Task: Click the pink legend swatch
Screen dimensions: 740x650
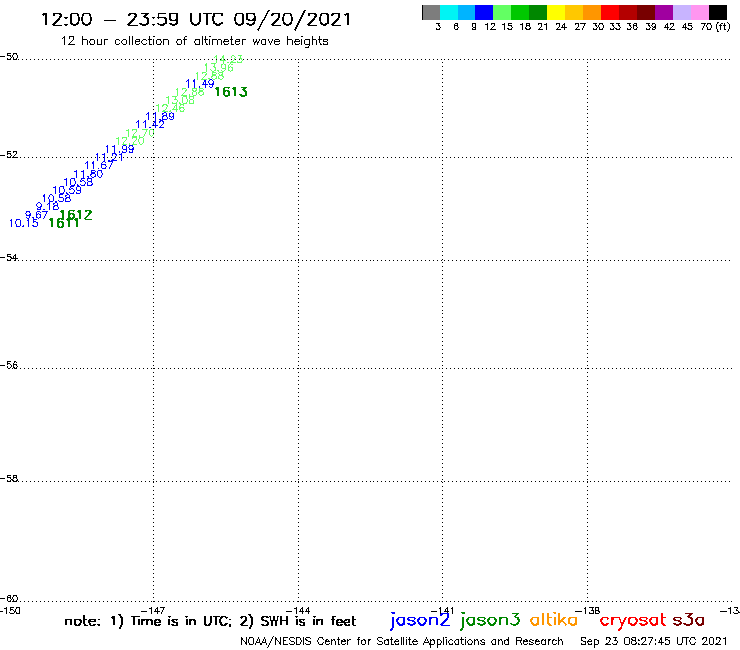Action: click(700, 12)
